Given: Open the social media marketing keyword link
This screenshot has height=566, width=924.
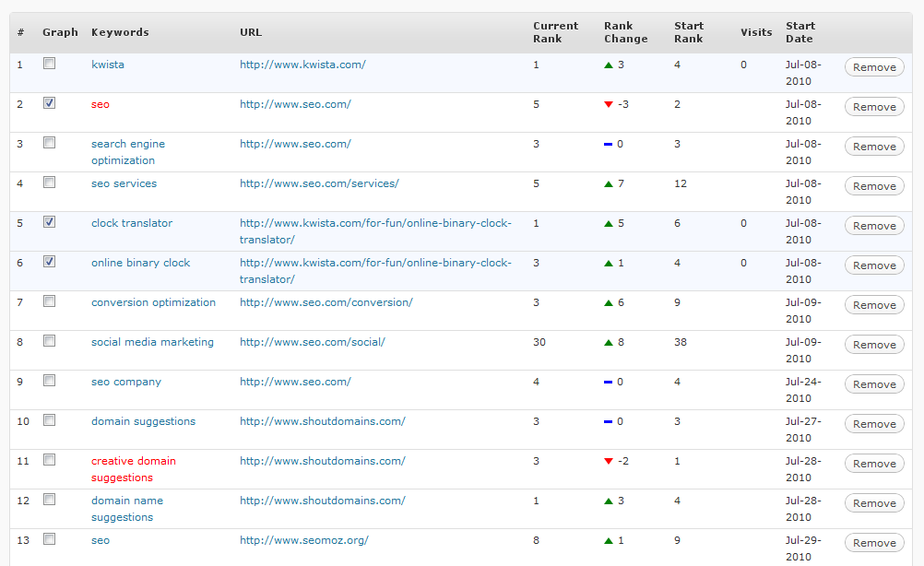Looking at the screenshot, I should click(x=152, y=342).
